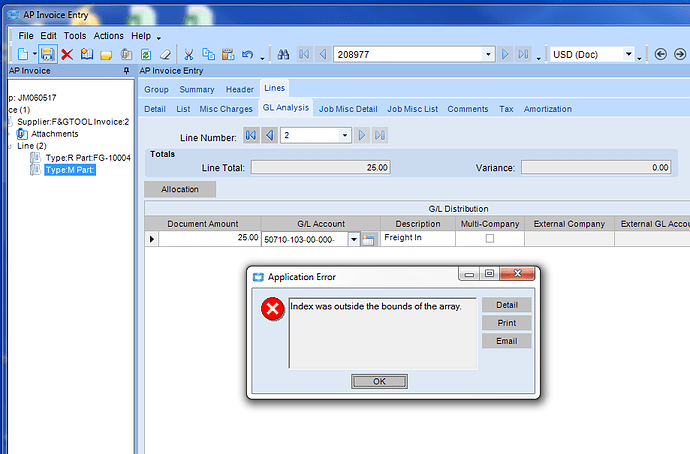The image size is (690, 454).
Task: Open the Tax sub-tab
Action: [506, 109]
